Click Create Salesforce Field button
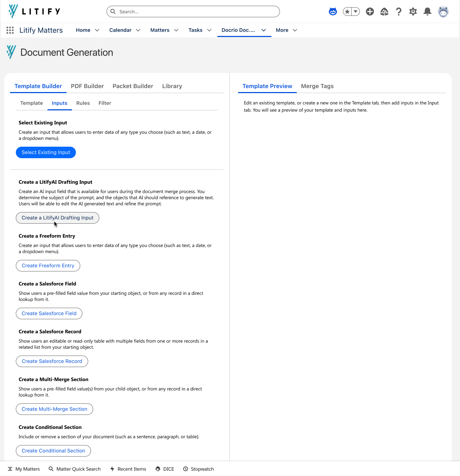 coord(49,313)
